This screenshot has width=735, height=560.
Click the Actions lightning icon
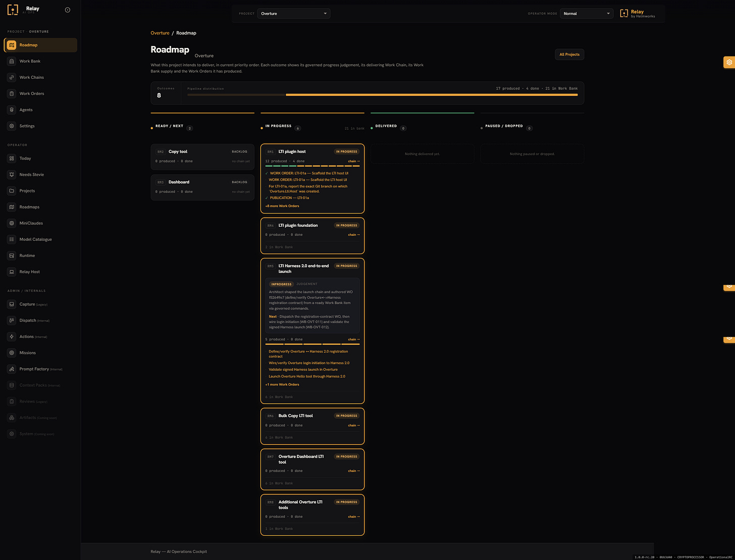pyautogui.click(x=12, y=336)
